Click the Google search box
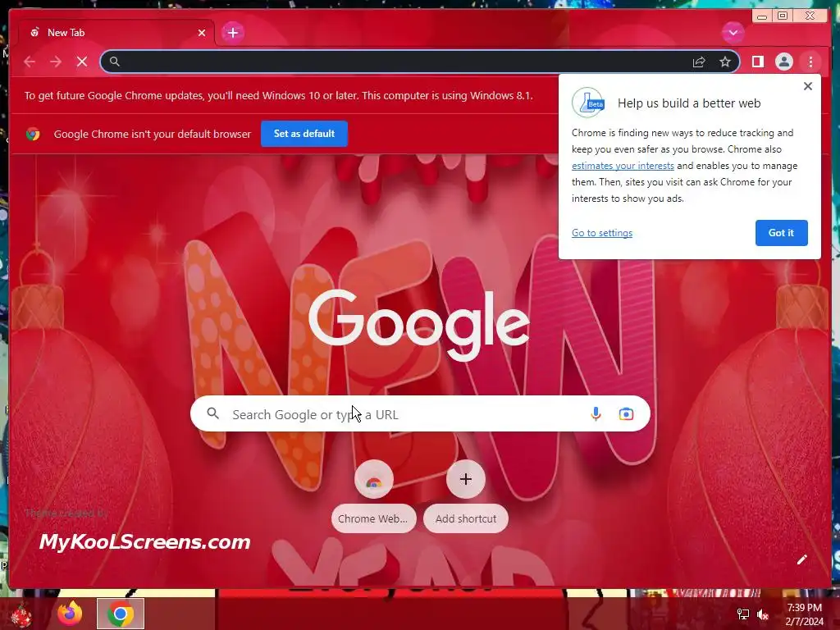 (x=420, y=414)
